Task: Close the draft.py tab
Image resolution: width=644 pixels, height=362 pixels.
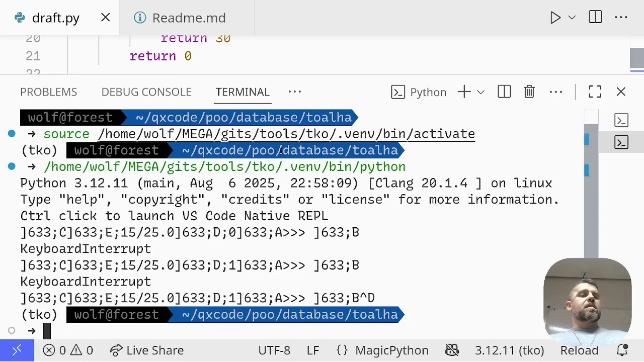Action: pos(106,18)
